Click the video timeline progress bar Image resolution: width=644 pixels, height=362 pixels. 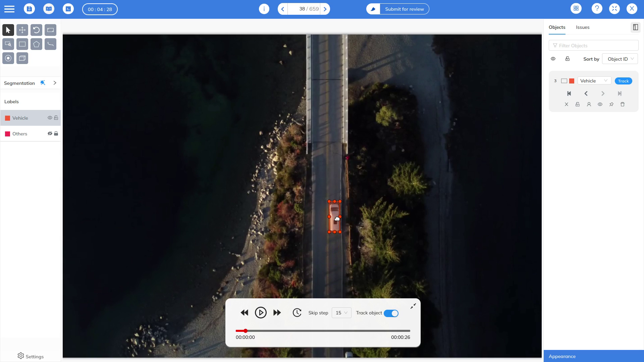(323, 331)
